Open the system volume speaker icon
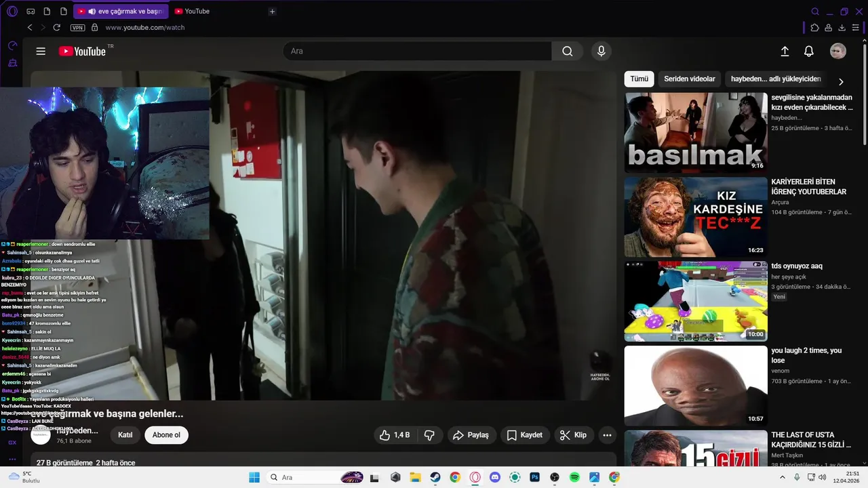This screenshot has height=488, width=868. pos(822,477)
